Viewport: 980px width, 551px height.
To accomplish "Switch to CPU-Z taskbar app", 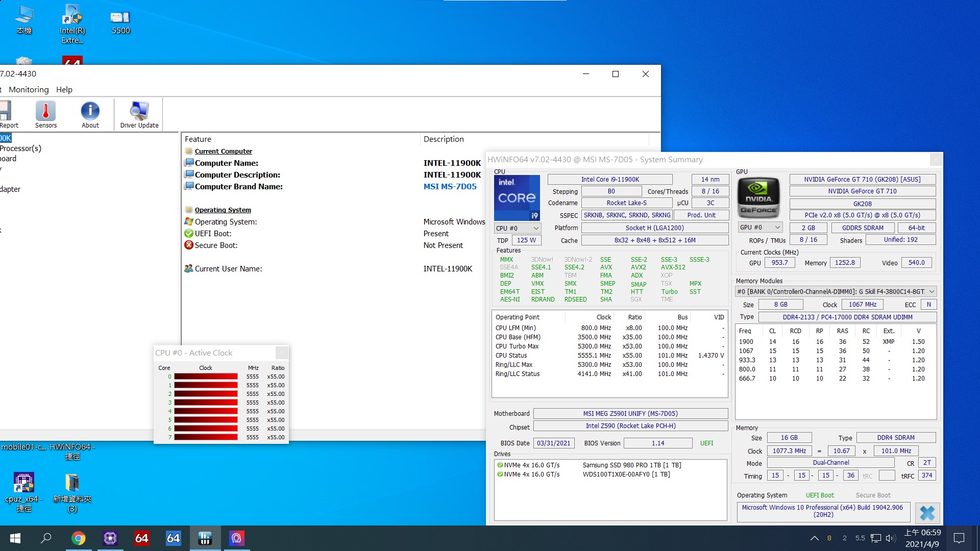I will point(110,538).
